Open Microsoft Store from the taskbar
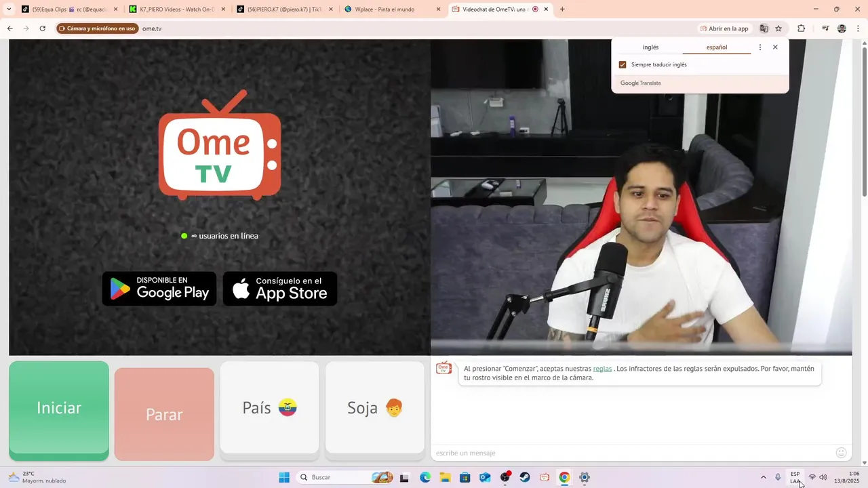868x488 pixels. tap(465, 477)
